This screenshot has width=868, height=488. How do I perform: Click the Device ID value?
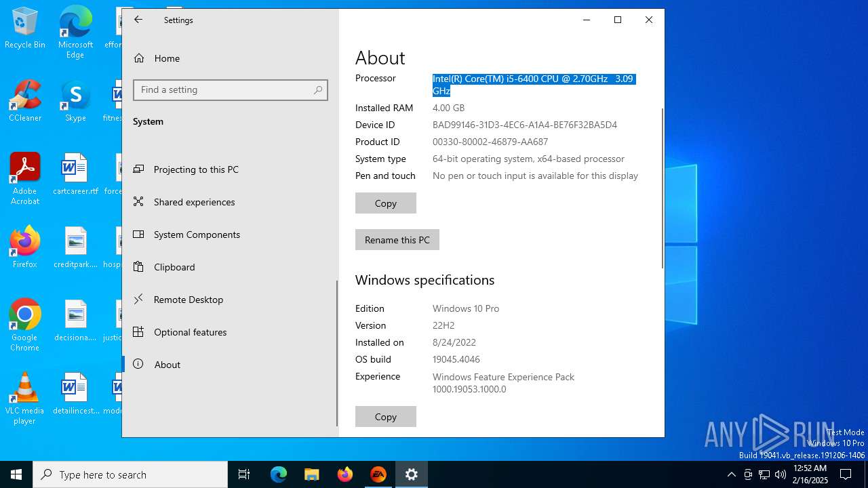pos(525,125)
